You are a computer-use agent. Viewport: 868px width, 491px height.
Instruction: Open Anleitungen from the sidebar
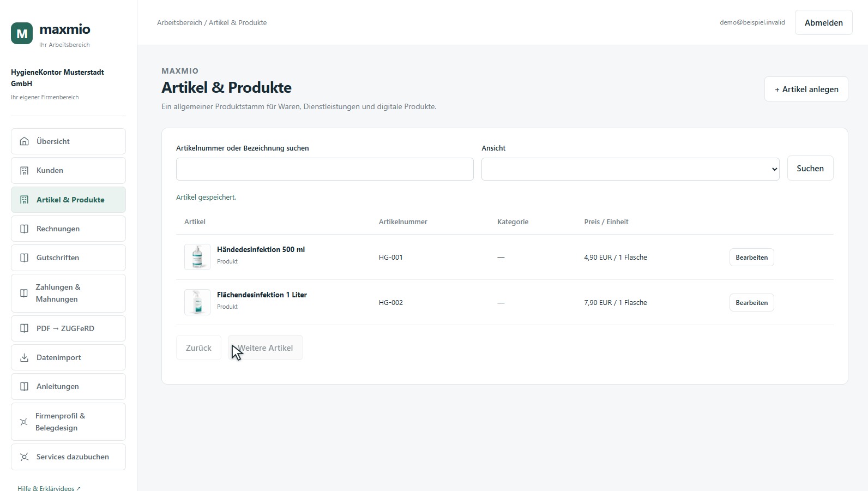(x=68, y=386)
